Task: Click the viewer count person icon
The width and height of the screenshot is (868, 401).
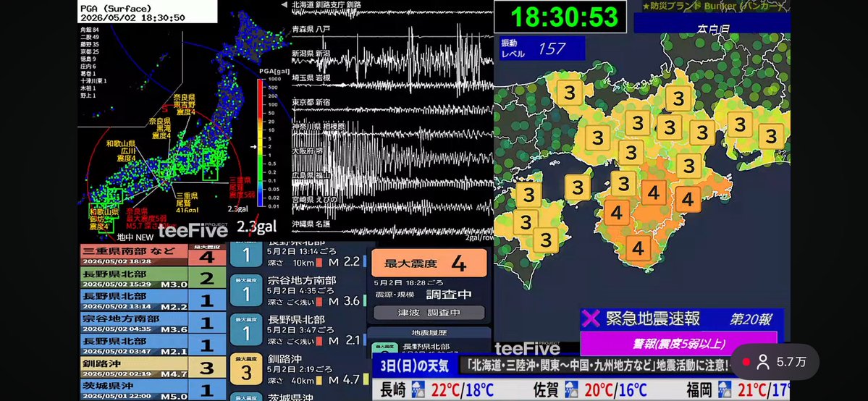Action: pyautogui.click(x=763, y=362)
